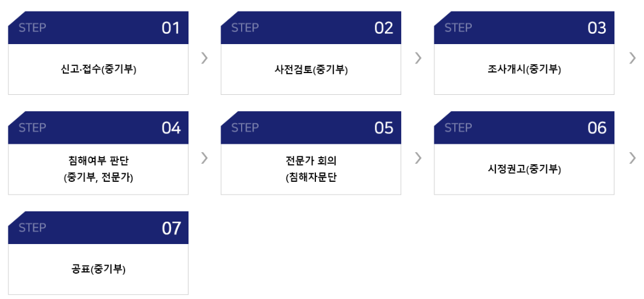Click the 신고·접수(중기부) text
644x299 pixels.
pyautogui.click(x=98, y=69)
